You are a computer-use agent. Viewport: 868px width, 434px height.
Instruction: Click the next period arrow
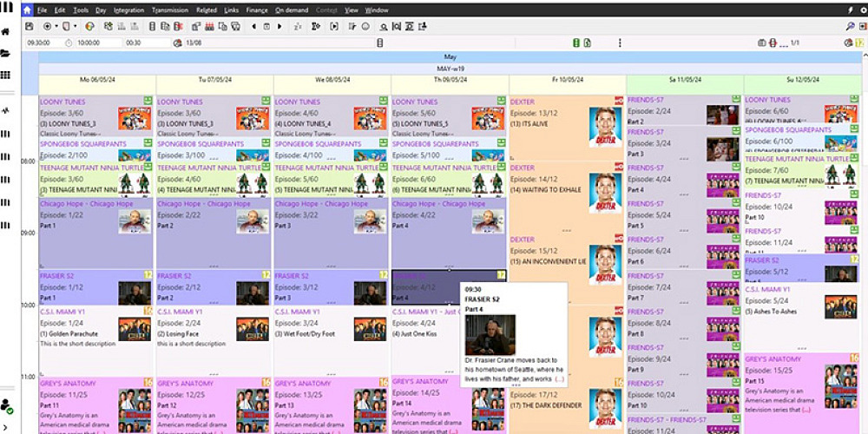279,26
